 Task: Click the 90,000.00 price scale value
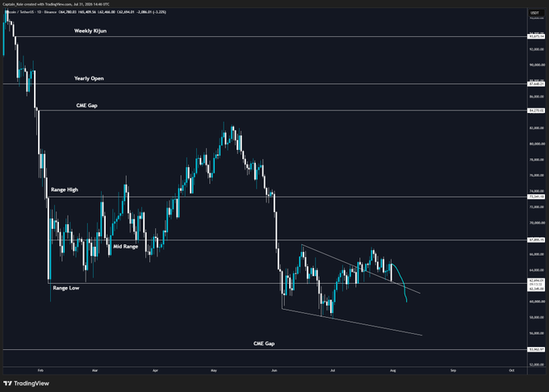coord(538,65)
